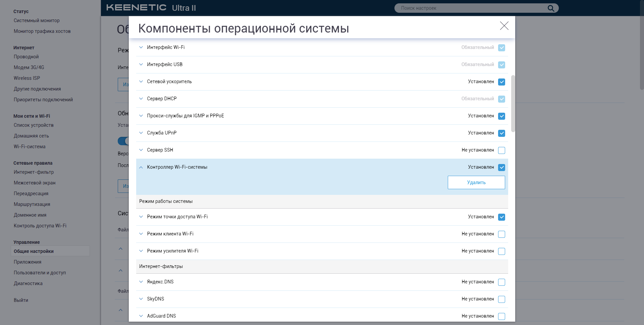Open Диагностика page

[28, 283]
